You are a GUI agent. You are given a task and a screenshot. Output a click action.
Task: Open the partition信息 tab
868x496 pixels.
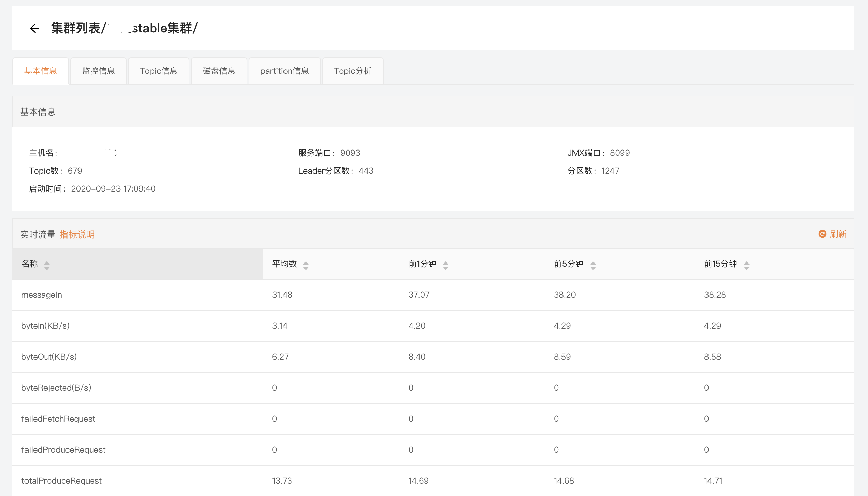(285, 71)
